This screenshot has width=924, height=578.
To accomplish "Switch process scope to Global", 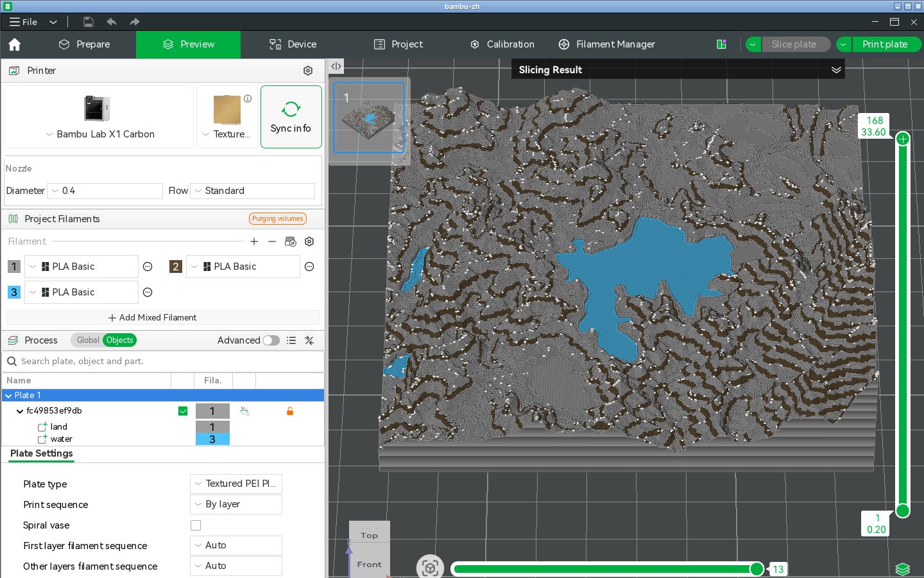I will click(x=88, y=340).
